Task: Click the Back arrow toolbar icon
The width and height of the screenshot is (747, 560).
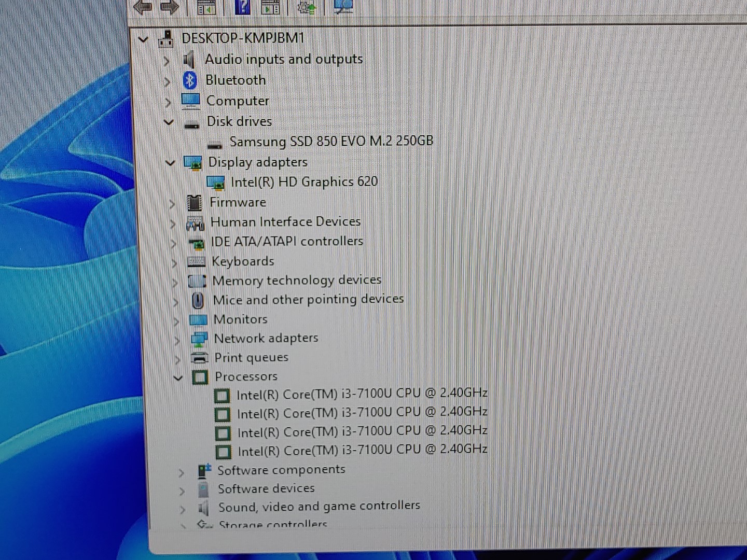Action: [142, 7]
